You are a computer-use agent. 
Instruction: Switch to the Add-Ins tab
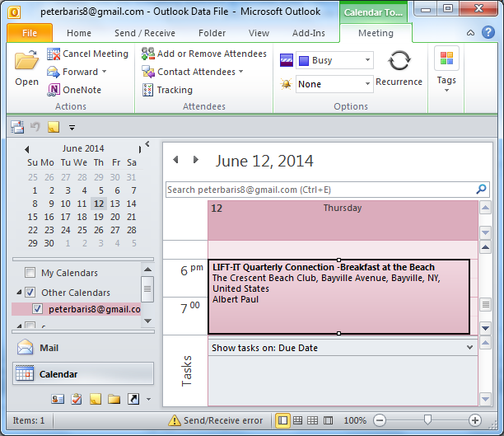[309, 33]
